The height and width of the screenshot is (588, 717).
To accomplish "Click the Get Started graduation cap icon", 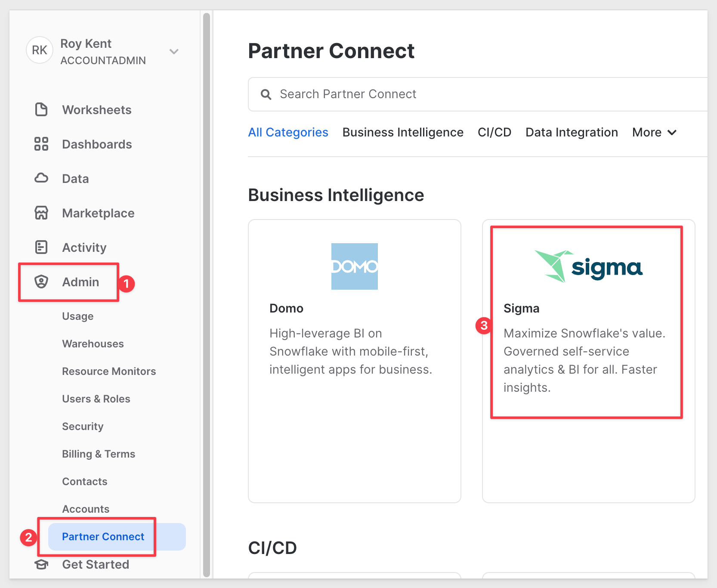I will click(41, 564).
